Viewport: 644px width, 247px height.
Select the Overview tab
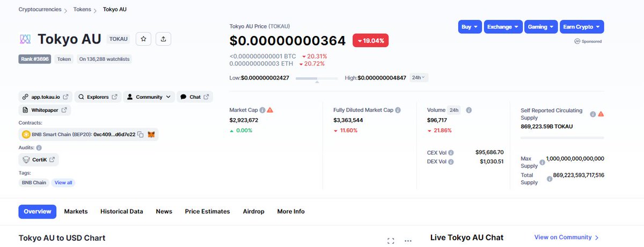pos(38,212)
